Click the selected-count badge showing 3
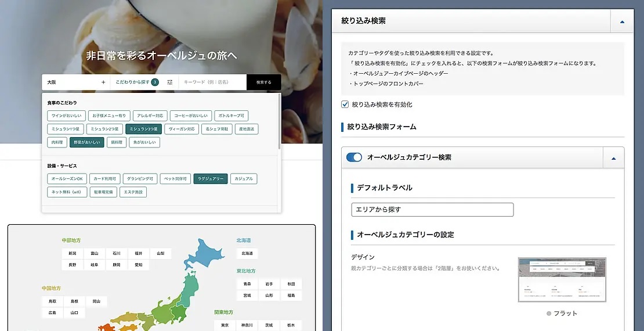 click(155, 82)
